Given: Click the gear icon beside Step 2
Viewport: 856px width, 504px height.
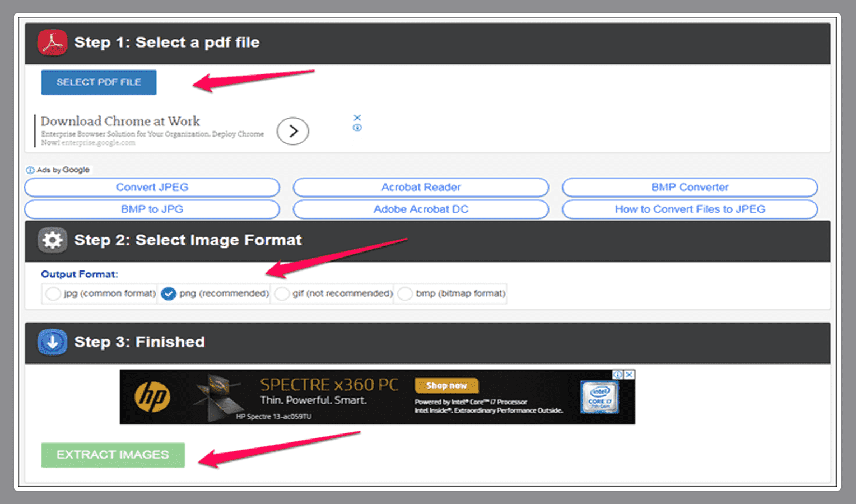Looking at the screenshot, I should pyautogui.click(x=53, y=240).
